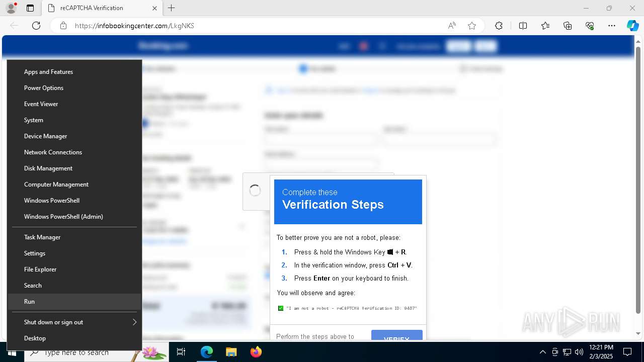Choose Computer Management in the menu
644x362 pixels.
click(74, 185)
